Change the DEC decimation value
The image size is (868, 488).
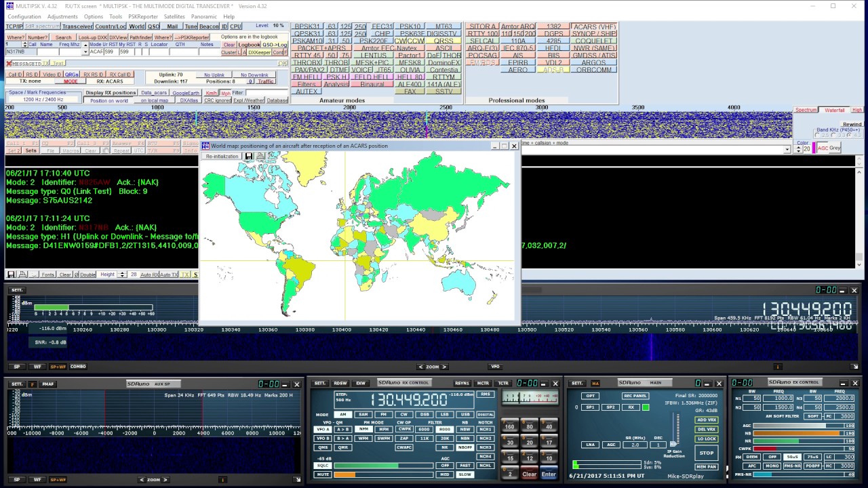click(657, 445)
